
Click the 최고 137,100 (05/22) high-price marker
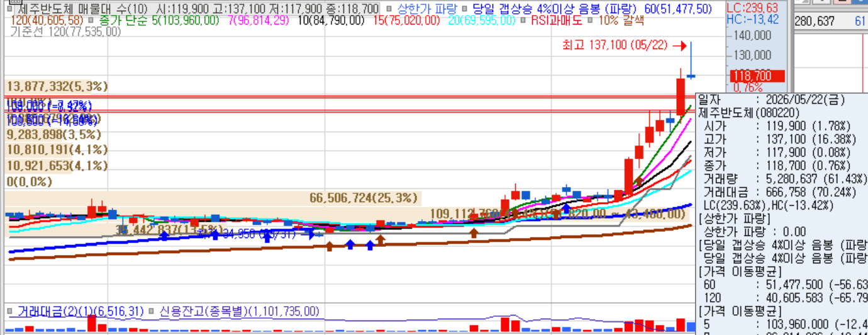pyautogui.click(x=624, y=45)
